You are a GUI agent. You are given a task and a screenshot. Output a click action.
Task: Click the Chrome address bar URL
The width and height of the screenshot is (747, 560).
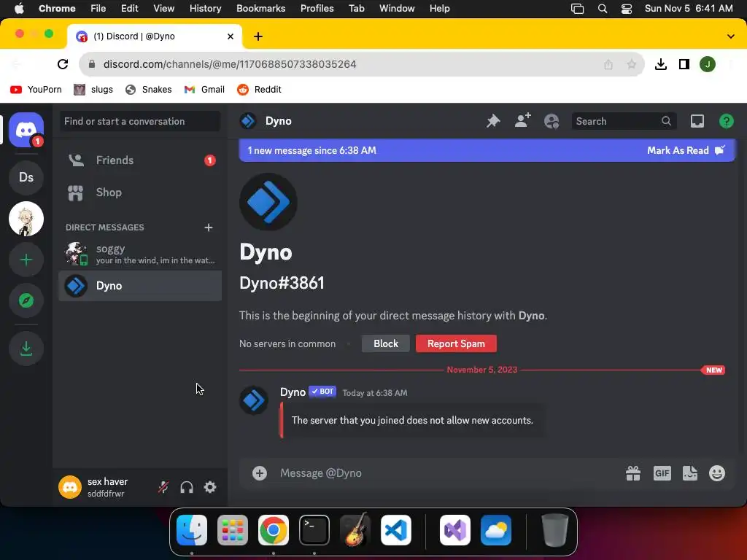[x=230, y=64]
